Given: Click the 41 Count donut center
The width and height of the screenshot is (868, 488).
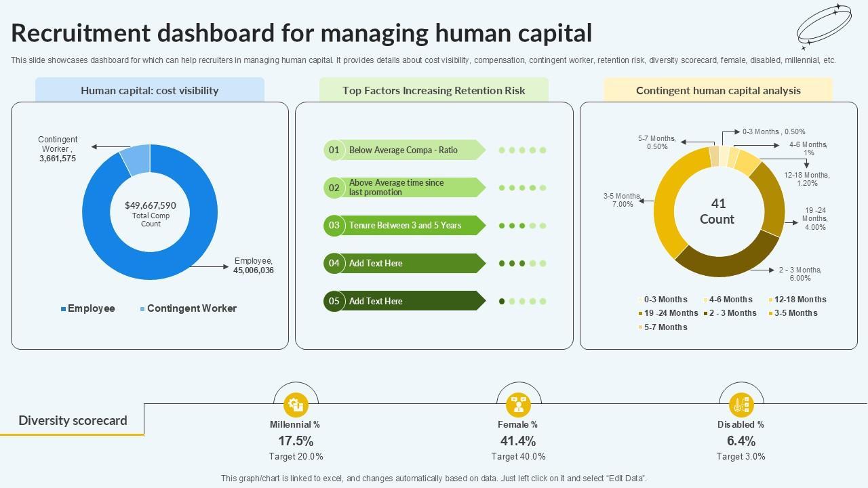Looking at the screenshot, I should 717,211.
